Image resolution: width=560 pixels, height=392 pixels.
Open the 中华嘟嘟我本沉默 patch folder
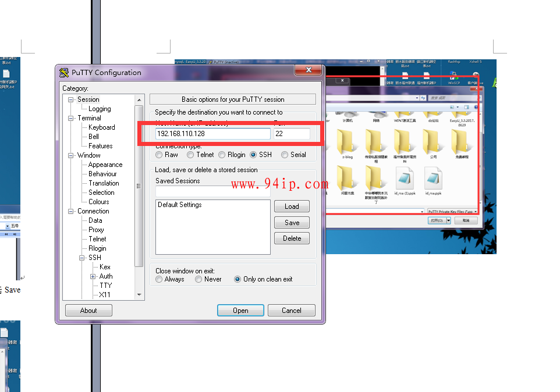tap(375, 185)
